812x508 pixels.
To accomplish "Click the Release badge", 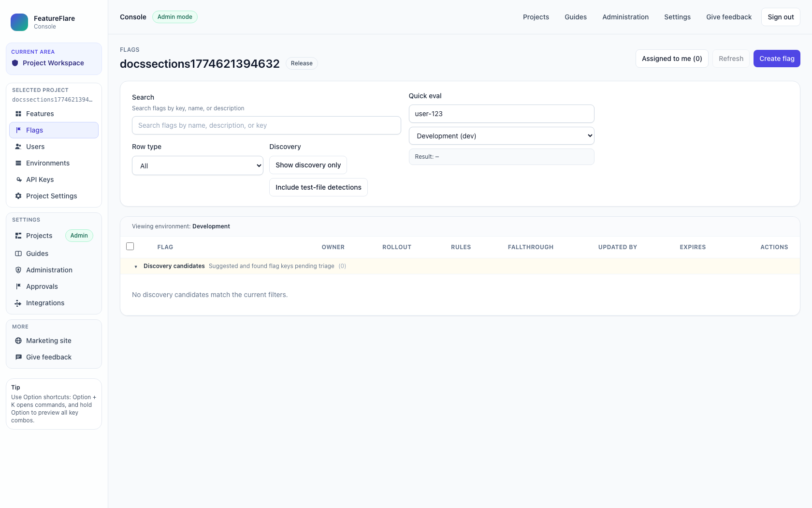I will click(302, 63).
